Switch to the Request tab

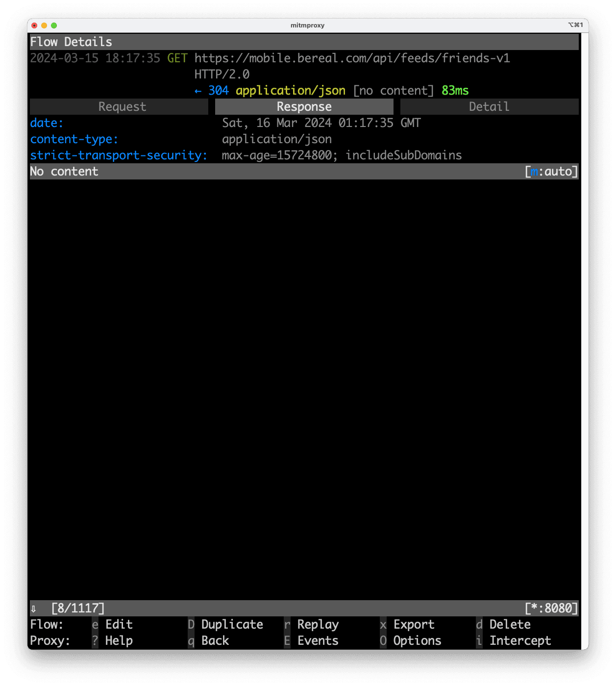tap(119, 106)
